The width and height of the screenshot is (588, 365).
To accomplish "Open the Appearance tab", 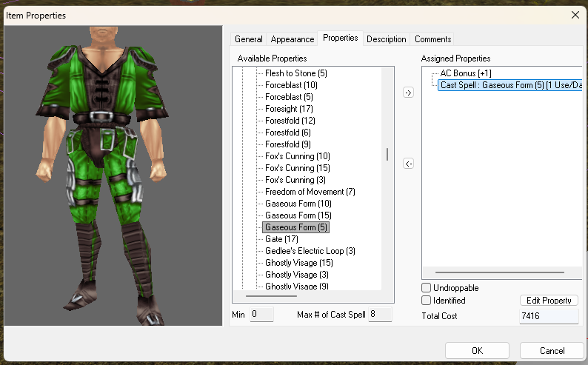I will 292,39.
